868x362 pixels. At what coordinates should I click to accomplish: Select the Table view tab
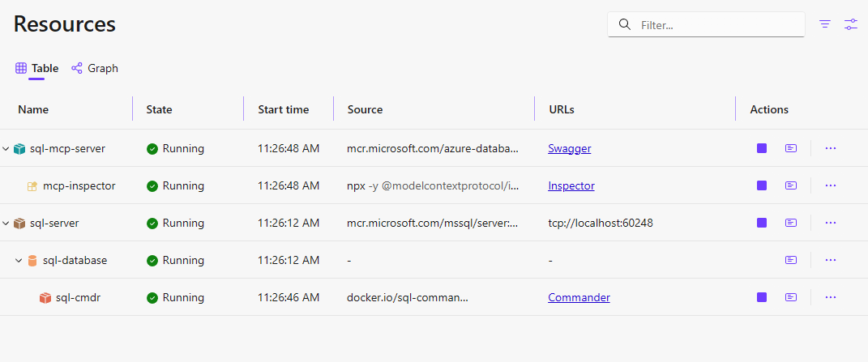click(37, 68)
